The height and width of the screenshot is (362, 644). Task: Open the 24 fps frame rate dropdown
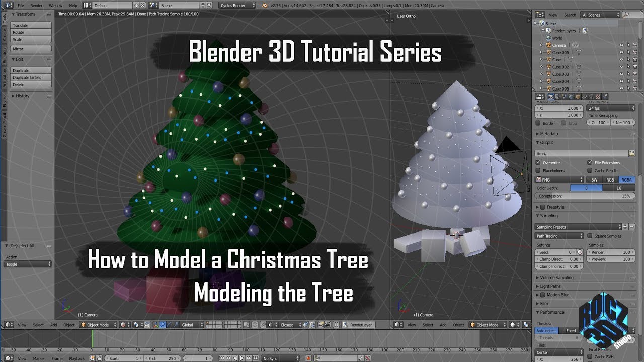pos(612,108)
